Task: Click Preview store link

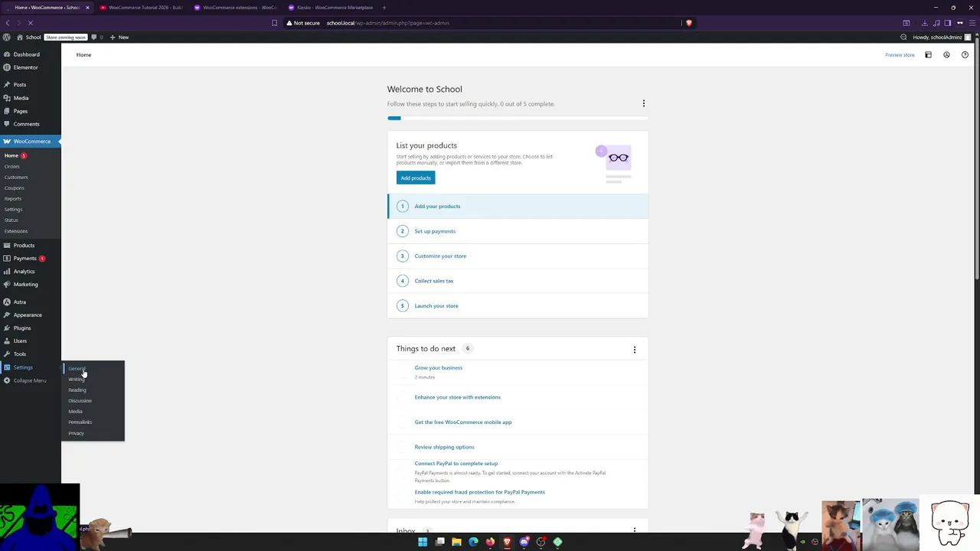Action: pos(900,55)
